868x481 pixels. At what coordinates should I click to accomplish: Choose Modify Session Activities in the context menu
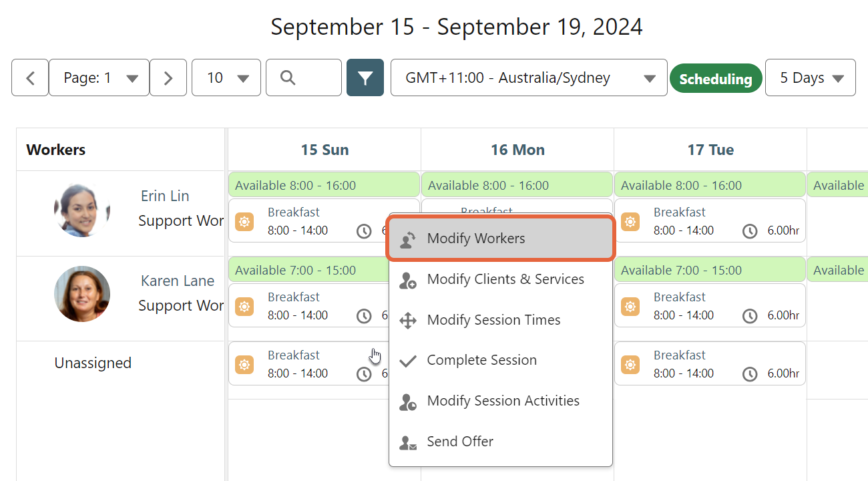pos(503,401)
